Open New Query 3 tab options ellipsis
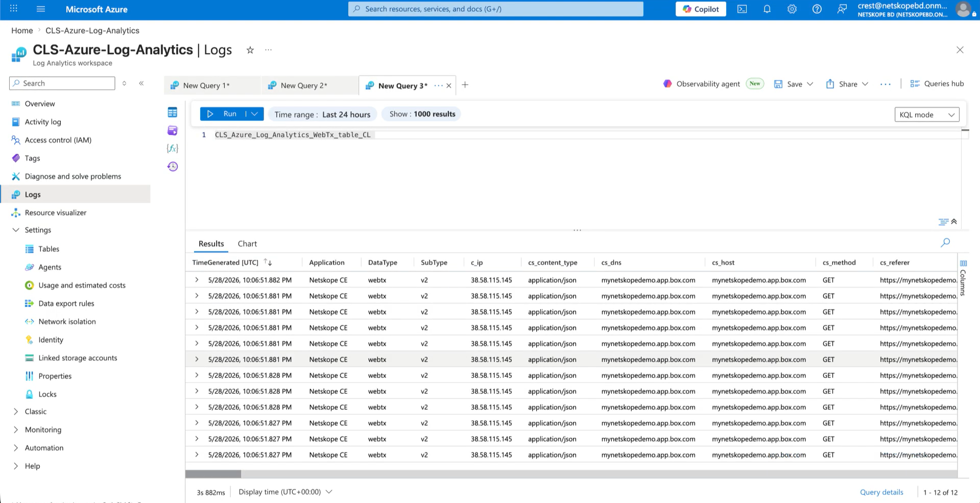This screenshot has width=980, height=503. point(438,86)
